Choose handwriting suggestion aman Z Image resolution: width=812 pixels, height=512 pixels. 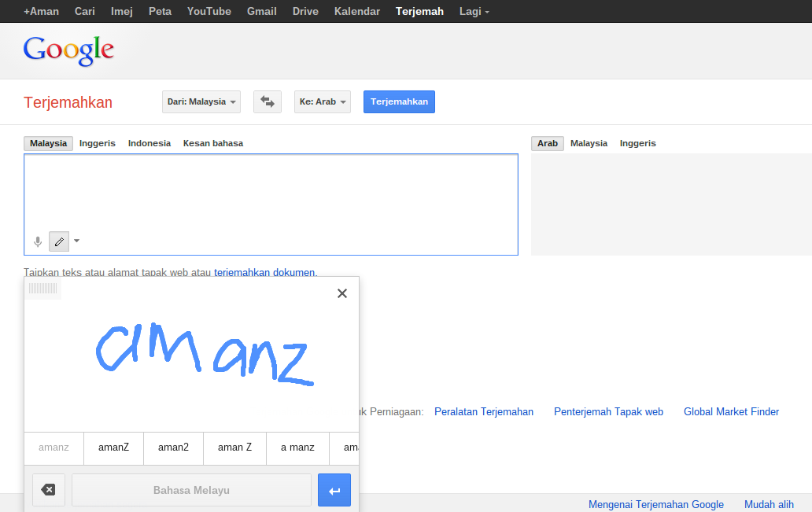234,448
